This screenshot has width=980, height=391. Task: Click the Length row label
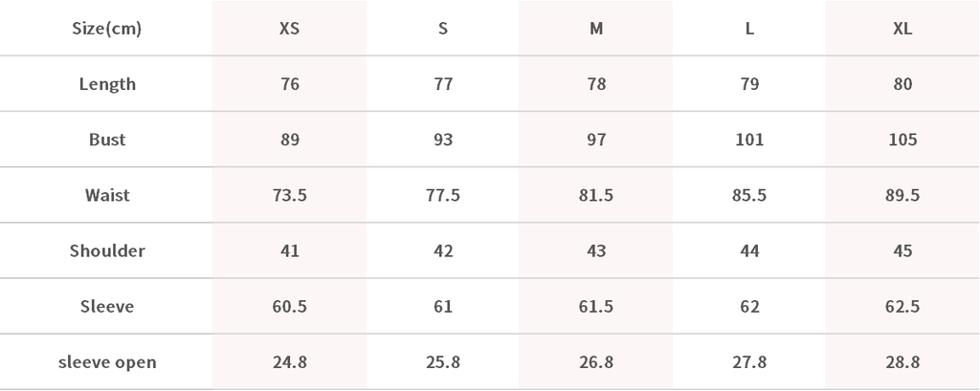pyautogui.click(x=107, y=84)
